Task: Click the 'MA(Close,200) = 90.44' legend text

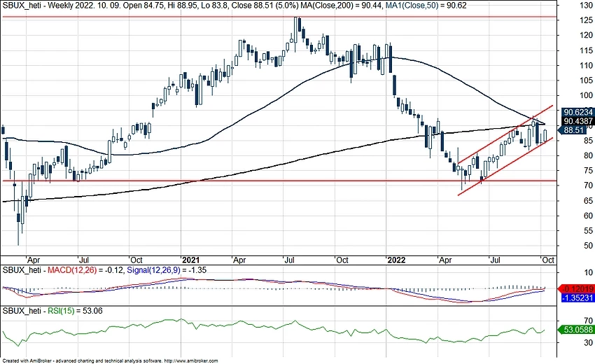Action: (x=344, y=6)
